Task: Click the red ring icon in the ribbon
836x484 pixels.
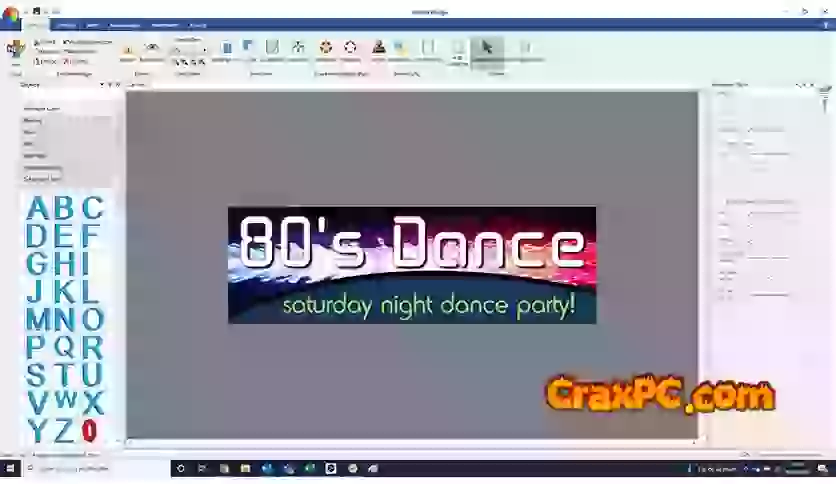Action: 350,47
